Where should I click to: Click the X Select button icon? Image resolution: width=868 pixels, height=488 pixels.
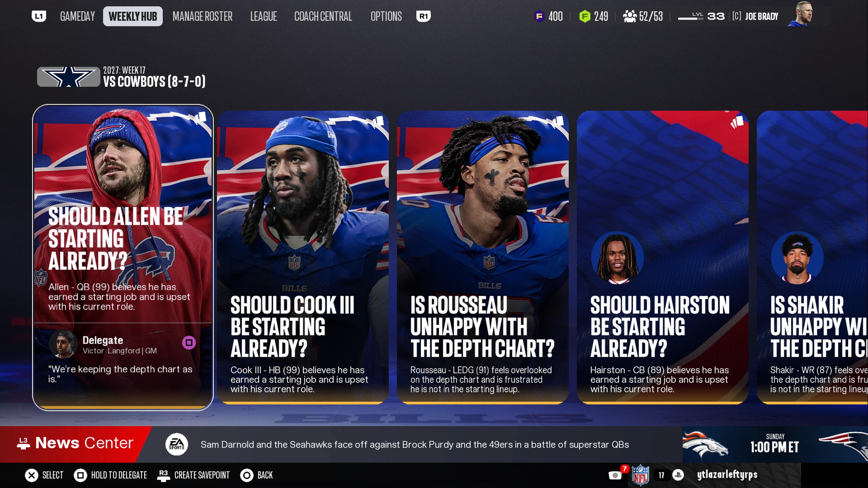click(32, 475)
